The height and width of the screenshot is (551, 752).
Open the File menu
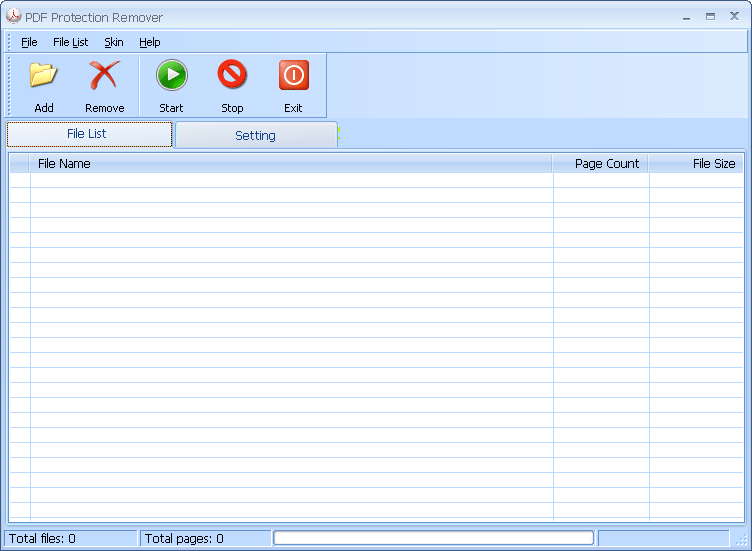pos(29,42)
